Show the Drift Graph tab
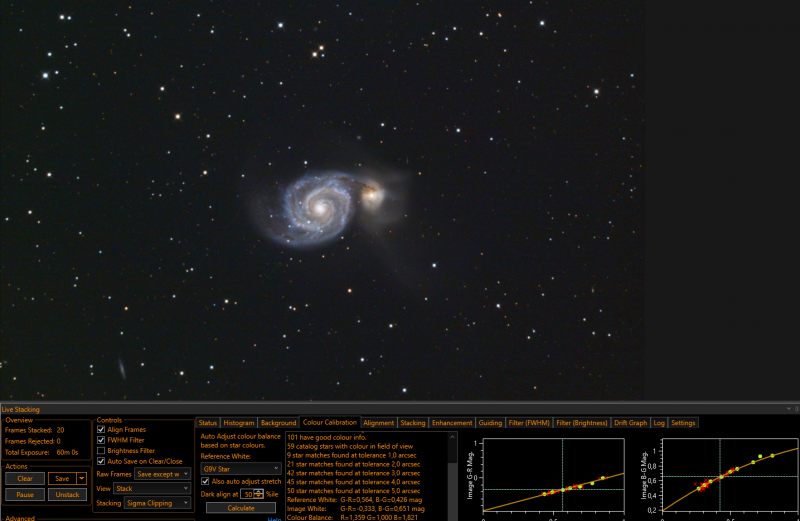The image size is (800, 521). [631, 423]
